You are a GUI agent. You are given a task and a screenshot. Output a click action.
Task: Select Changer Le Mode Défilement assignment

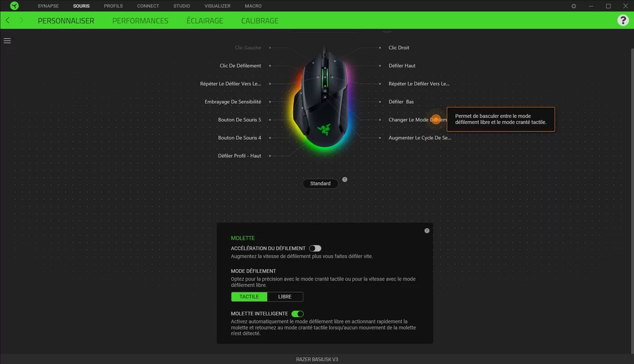coord(417,119)
